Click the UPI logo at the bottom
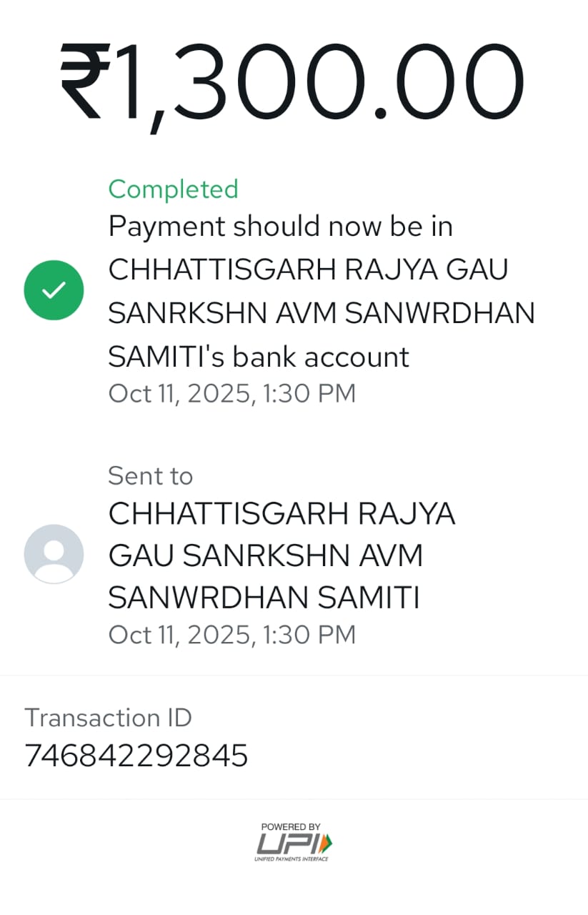 pyautogui.click(x=293, y=843)
